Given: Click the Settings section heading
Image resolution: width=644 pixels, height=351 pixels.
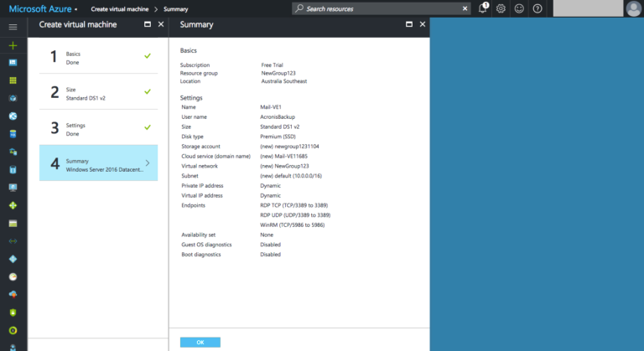Looking at the screenshot, I should (x=191, y=98).
